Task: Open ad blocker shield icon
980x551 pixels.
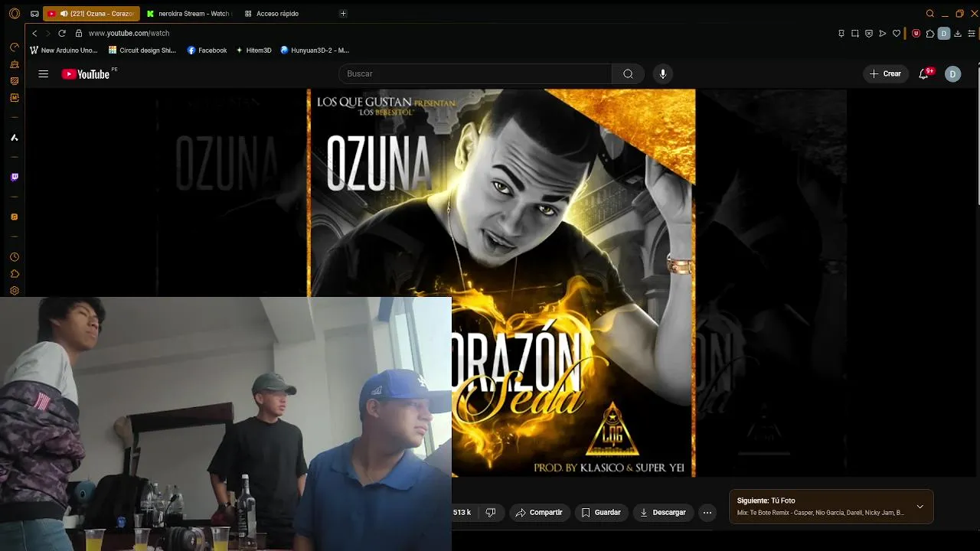Action: [869, 34]
